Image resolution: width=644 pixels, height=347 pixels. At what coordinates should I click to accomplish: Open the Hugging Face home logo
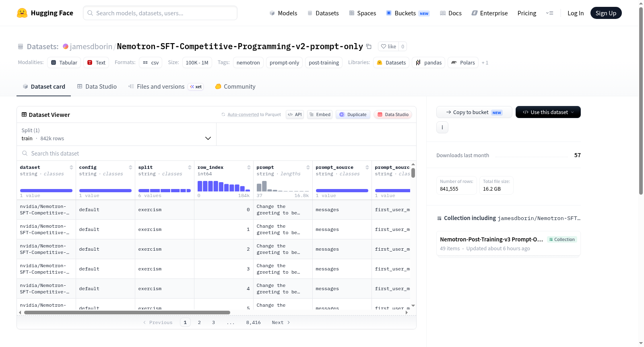[45, 13]
